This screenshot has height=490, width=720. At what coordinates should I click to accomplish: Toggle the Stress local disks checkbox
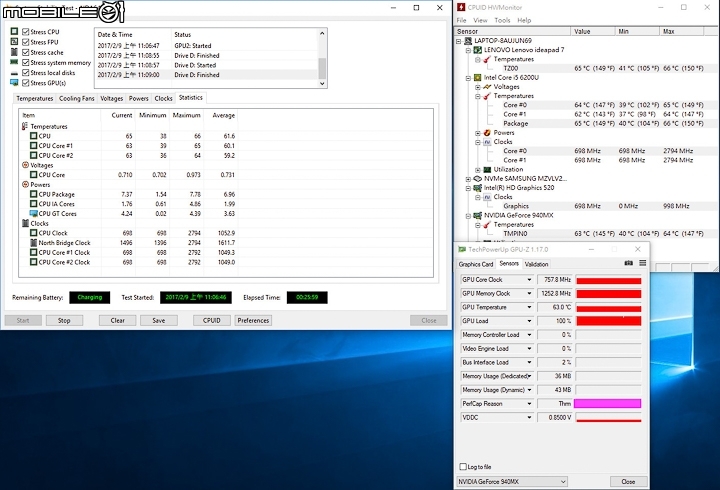click(26, 73)
